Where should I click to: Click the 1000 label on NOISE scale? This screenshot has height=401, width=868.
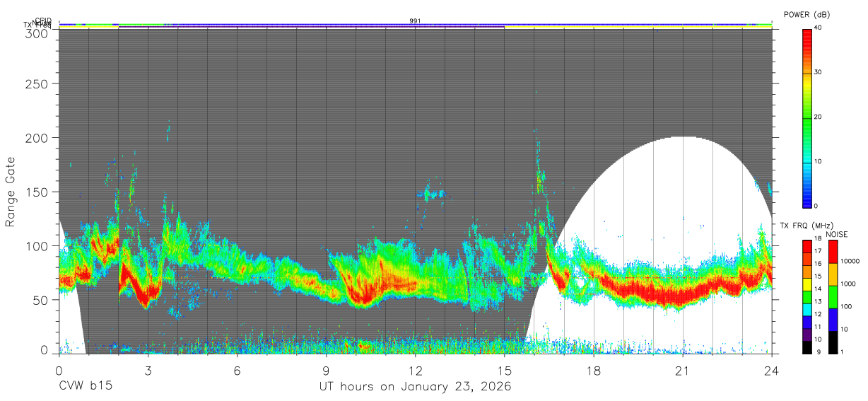(848, 284)
